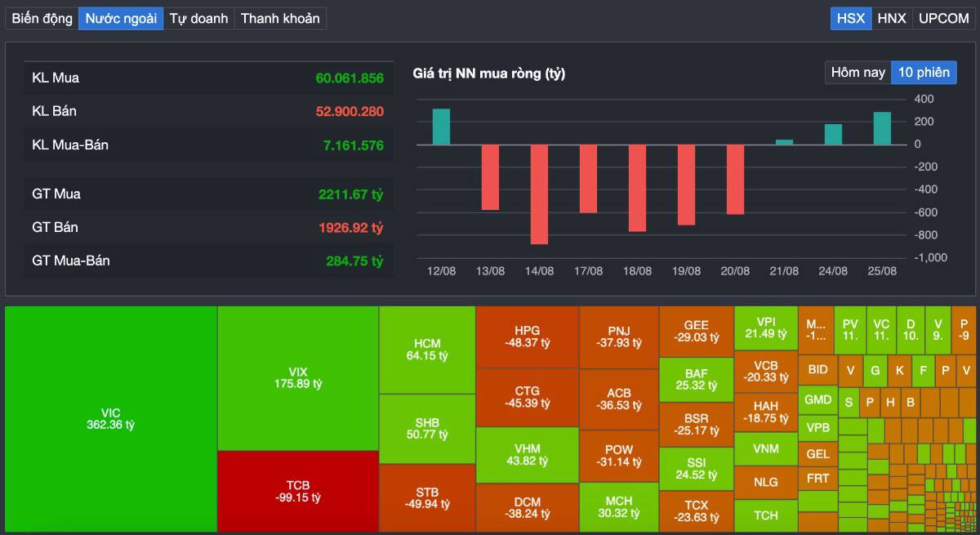The height and width of the screenshot is (535, 980).
Task: Click the KL Mua value 60.061.856
Action: click(350, 78)
